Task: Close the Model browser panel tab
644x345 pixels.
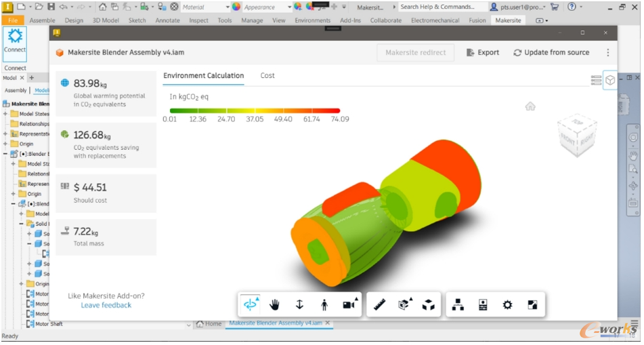Action: click(x=22, y=78)
